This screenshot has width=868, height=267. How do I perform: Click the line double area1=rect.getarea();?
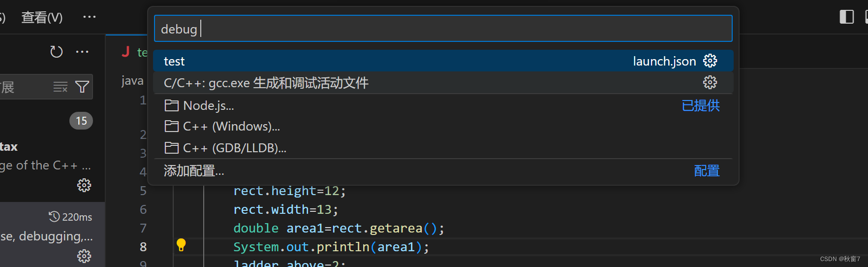click(x=339, y=228)
